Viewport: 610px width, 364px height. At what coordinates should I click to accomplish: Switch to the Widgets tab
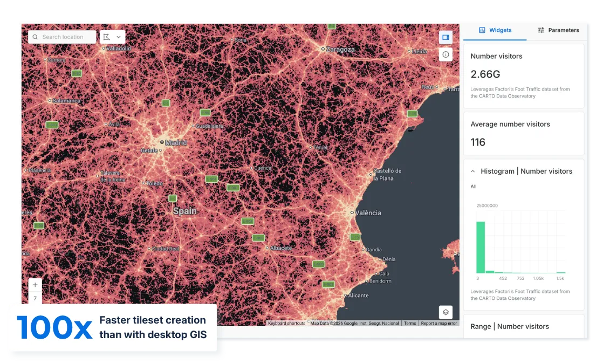495,30
